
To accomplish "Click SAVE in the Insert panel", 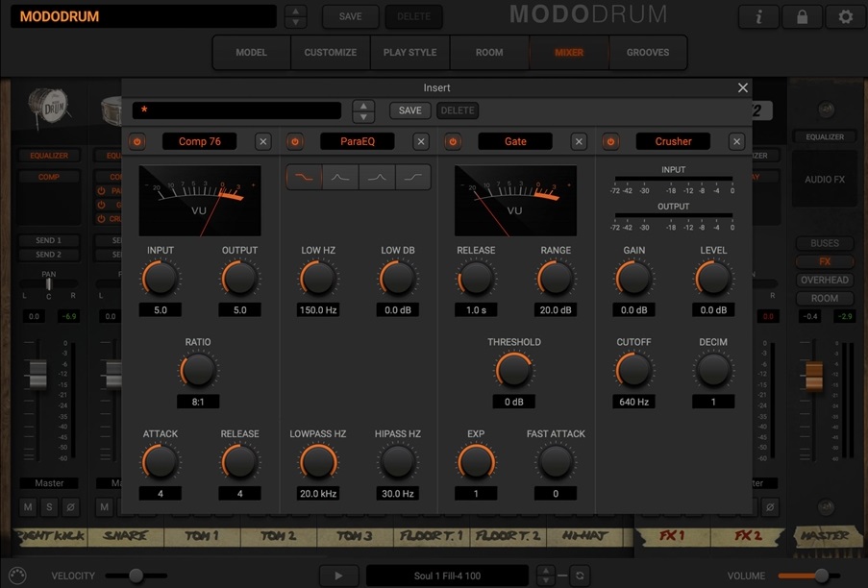I will coord(410,110).
